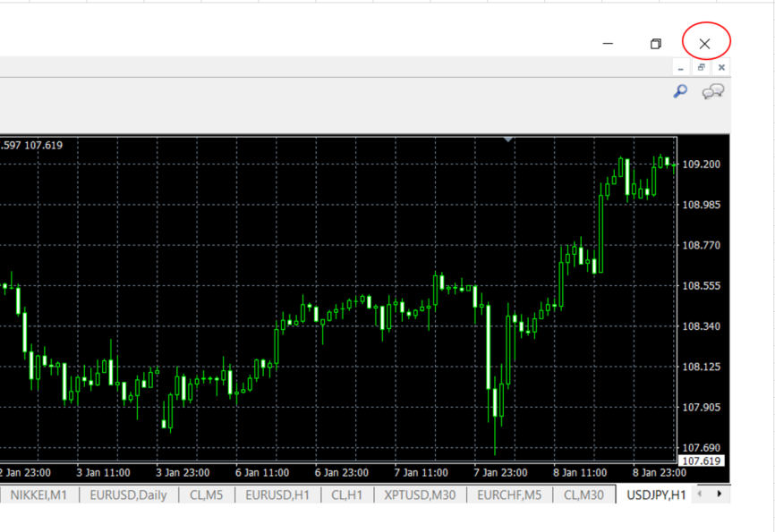This screenshot has height=532, width=775.
Task: Select the EURUSD,H1 chart tab
Action: click(x=277, y=495)
